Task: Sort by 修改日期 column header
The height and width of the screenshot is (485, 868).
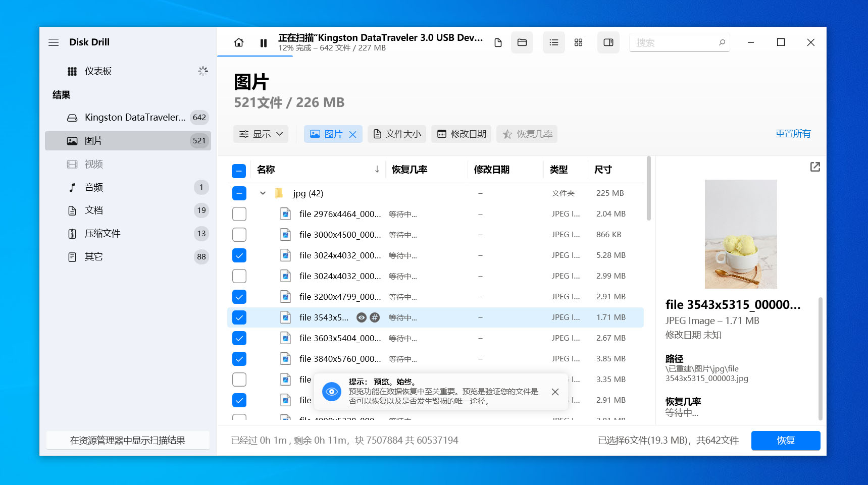Action: [491, 170]
